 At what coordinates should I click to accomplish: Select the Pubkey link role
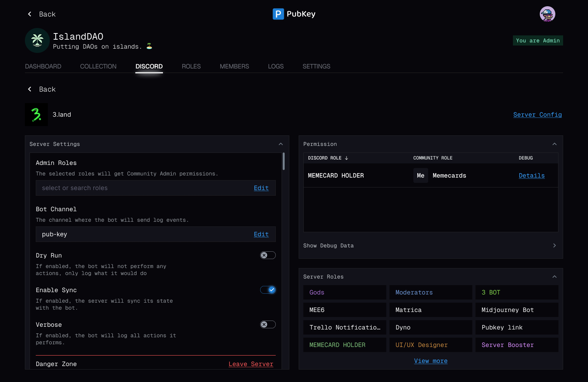coord(517,328)
